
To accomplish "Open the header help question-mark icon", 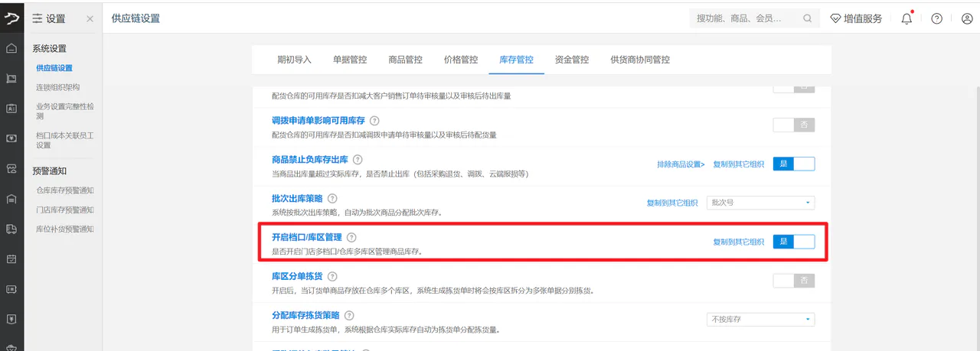I will 936,18.
